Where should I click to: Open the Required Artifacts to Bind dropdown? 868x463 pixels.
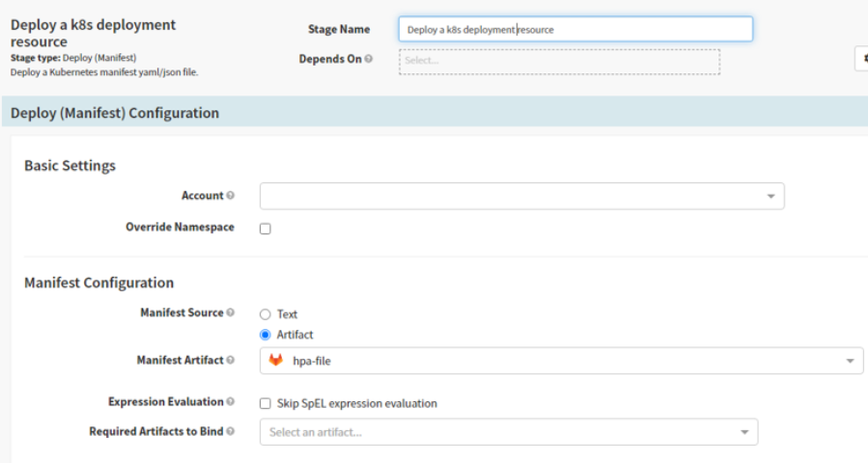coord(508,432)
